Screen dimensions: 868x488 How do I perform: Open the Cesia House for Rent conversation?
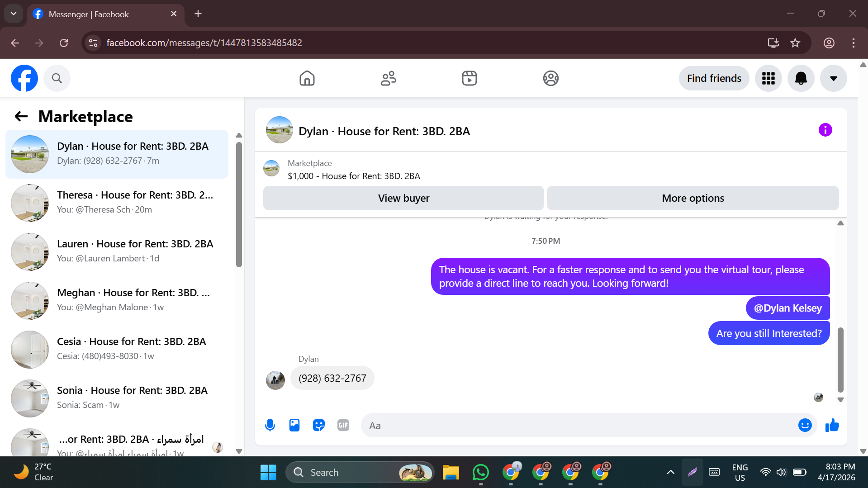pos(117,349)
